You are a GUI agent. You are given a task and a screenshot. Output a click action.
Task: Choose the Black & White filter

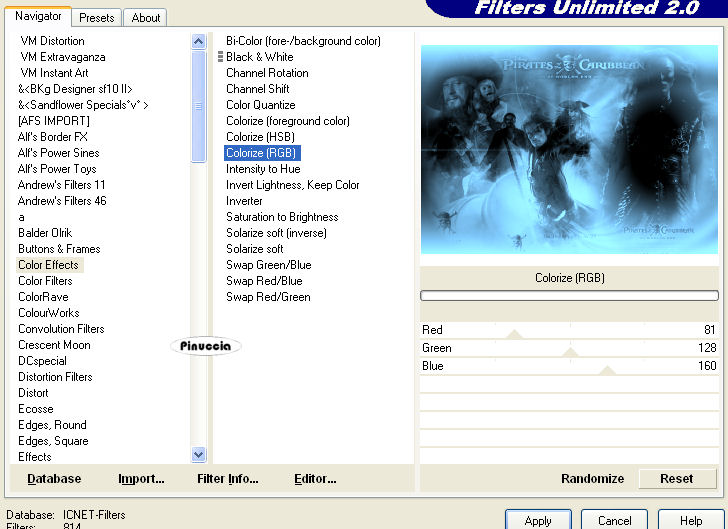260,57
